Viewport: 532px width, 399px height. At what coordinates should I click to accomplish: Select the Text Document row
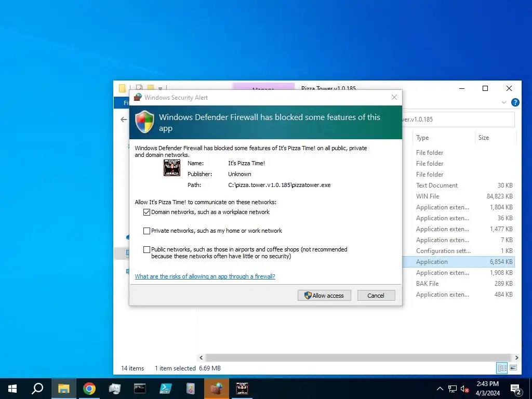tap(458, 185)
